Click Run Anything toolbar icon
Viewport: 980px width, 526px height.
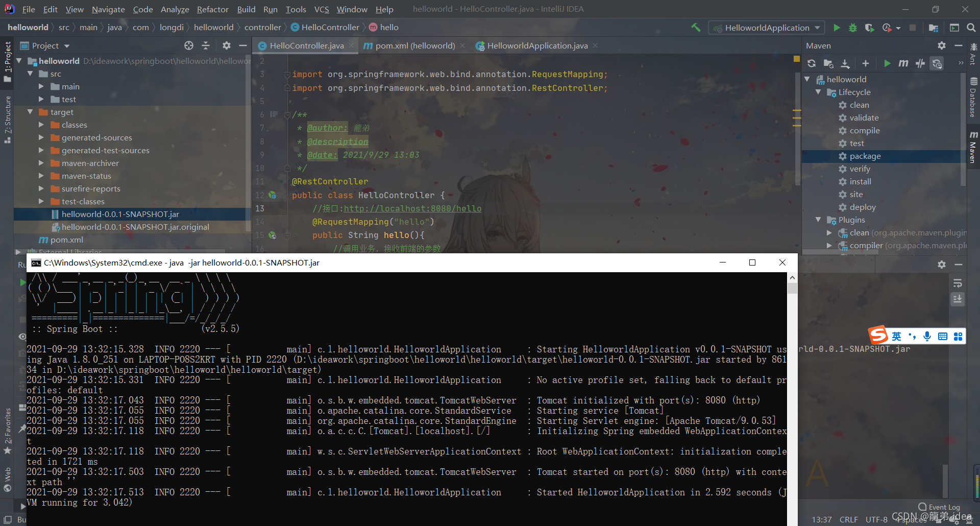tap(954, 28)
